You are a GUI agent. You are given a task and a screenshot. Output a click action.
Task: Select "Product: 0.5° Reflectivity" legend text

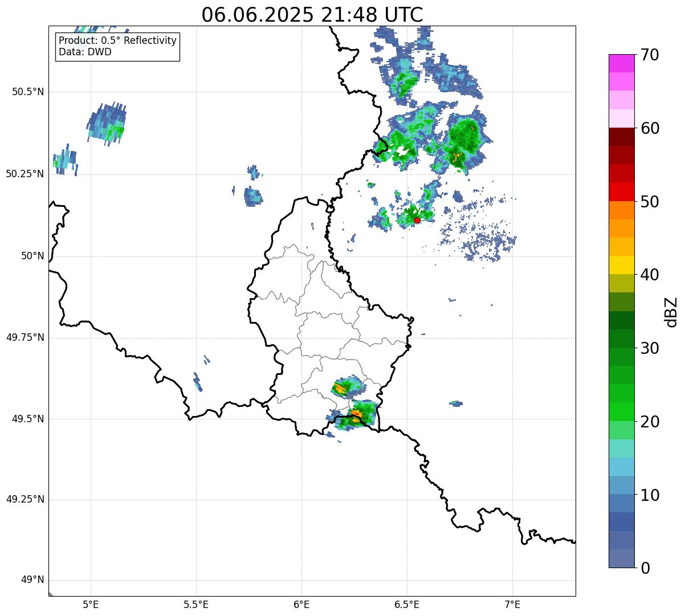[x=118, y=41]
